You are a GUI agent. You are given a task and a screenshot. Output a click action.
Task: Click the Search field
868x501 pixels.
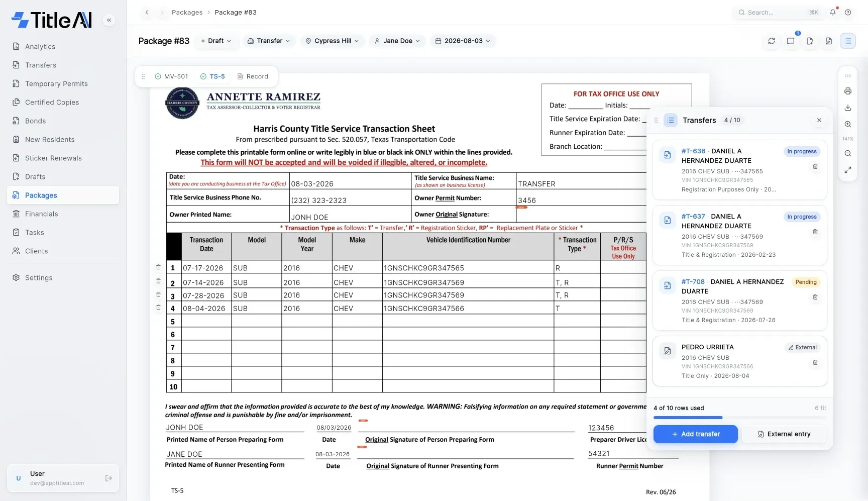pyautogui.click(x=778, y=13)
